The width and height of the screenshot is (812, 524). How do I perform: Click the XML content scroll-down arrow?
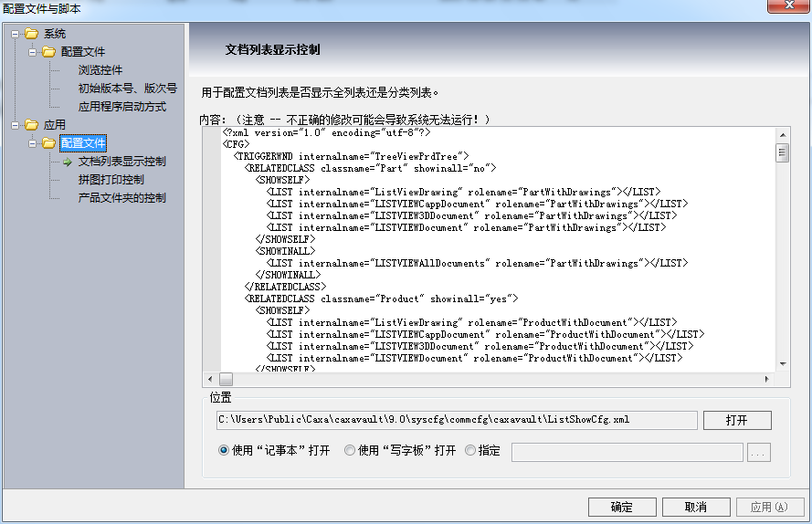tap(783, 364)
